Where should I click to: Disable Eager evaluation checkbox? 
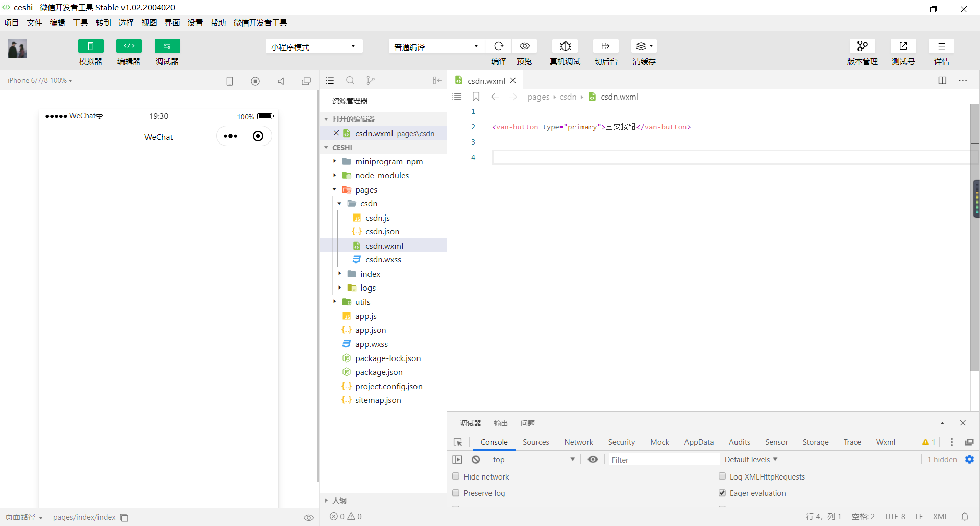tap(722, 493)
